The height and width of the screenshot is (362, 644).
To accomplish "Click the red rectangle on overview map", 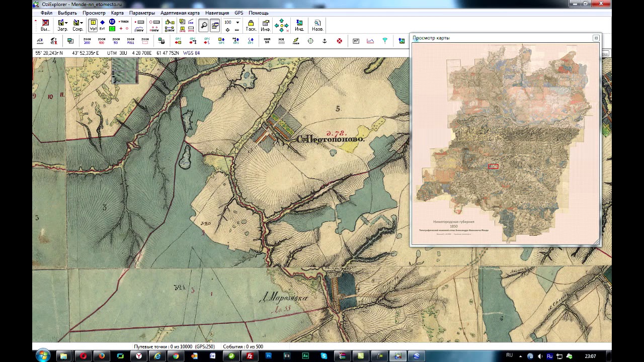I will click(x=493, y=166).
